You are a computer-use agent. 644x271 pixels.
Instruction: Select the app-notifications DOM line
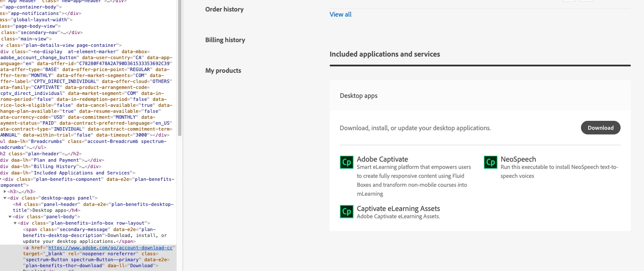40,13
